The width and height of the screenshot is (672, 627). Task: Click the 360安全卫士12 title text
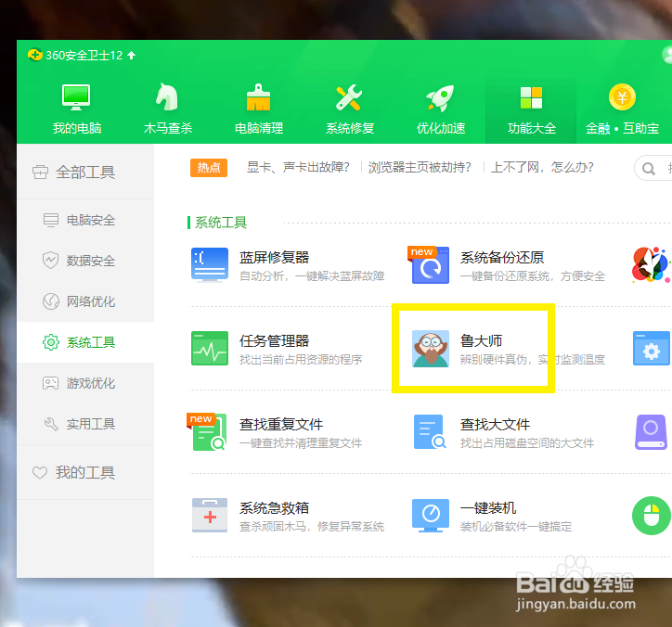click(84, 56)
